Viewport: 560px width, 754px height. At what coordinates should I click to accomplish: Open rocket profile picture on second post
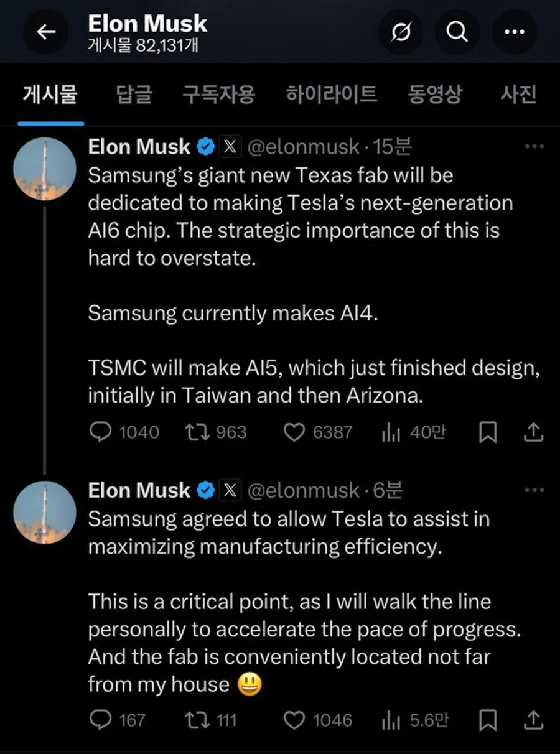coord(44,513)
